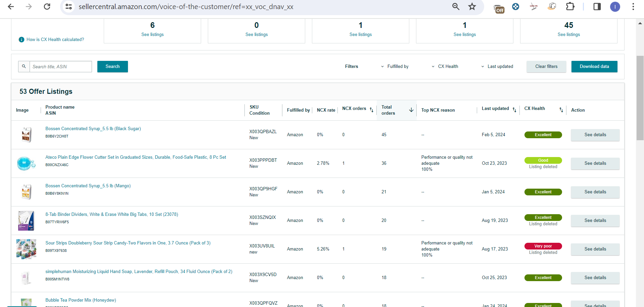Click ASIN B0B6Y2CH8T text
Screen dimensions: 644x307
[57, 137]
